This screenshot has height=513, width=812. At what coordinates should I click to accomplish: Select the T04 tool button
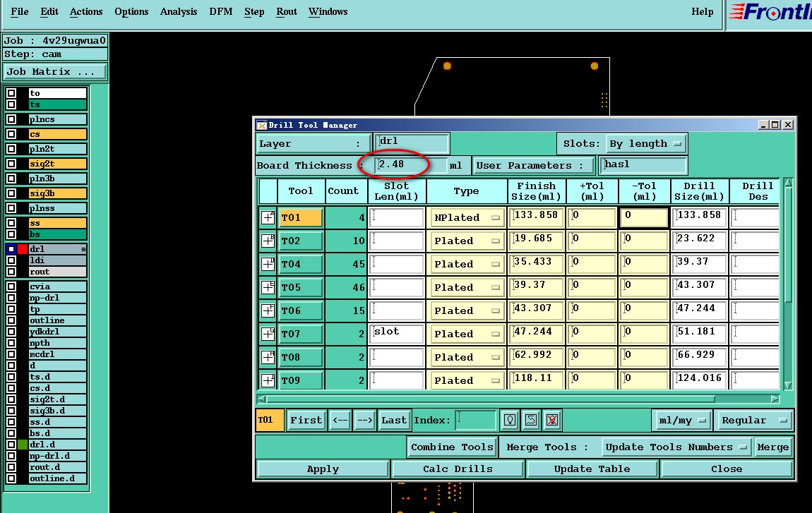point(300,264)
